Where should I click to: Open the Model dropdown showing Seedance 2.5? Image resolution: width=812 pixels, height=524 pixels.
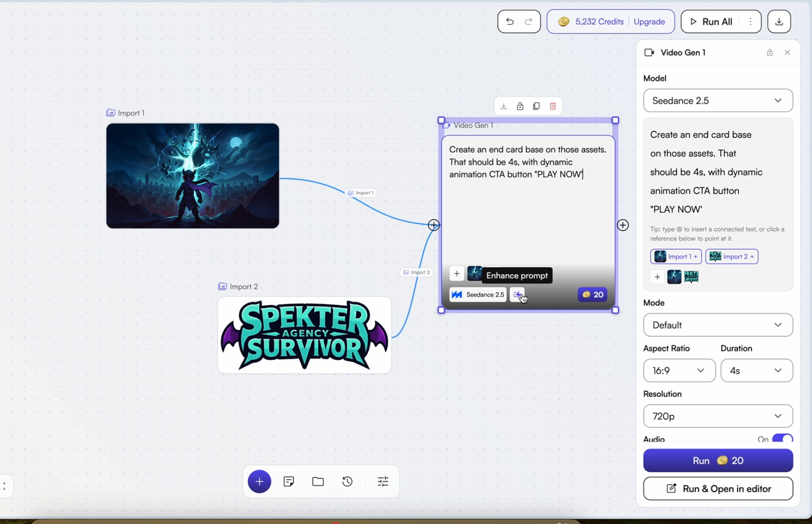[718, 100]
